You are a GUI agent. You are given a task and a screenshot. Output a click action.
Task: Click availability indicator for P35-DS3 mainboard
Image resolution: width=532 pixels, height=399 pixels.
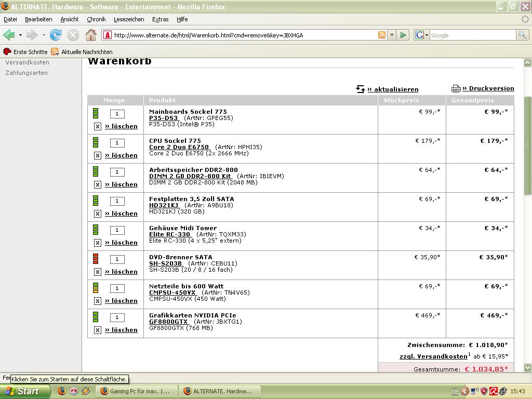pos(96,113)
